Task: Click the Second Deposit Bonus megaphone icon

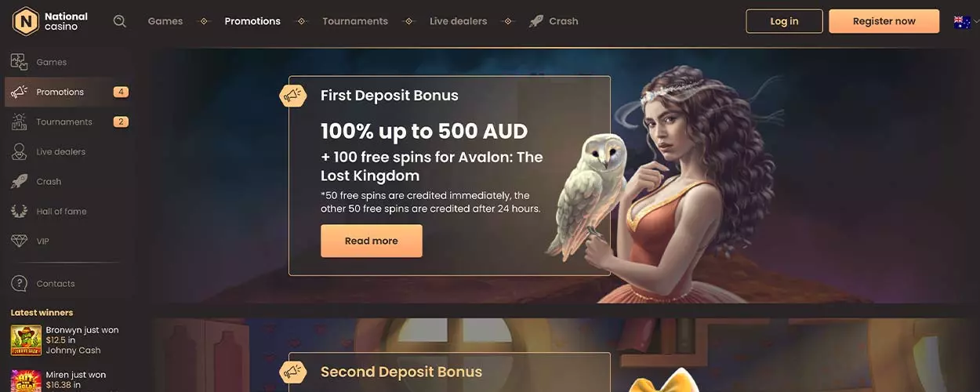Action: 293,371
